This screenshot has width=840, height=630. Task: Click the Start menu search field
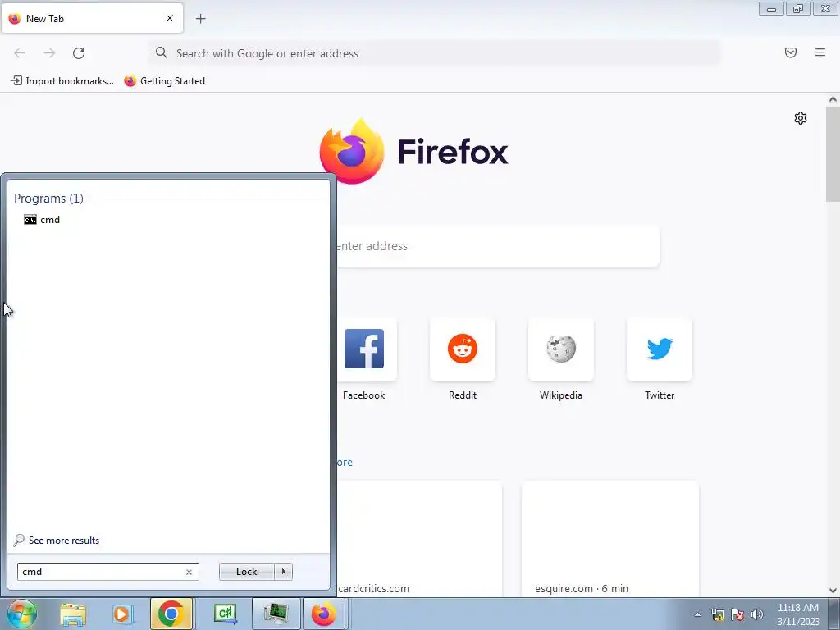(x=107, y=572)
